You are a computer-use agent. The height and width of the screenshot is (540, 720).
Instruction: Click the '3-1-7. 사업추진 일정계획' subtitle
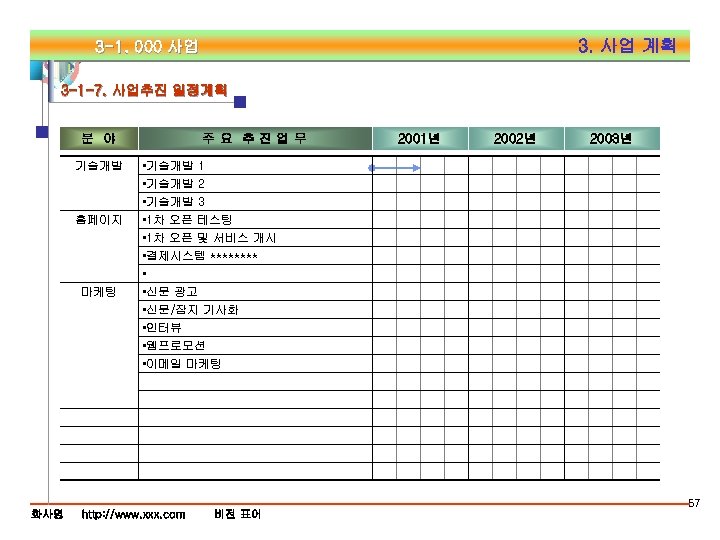point(144,90)
